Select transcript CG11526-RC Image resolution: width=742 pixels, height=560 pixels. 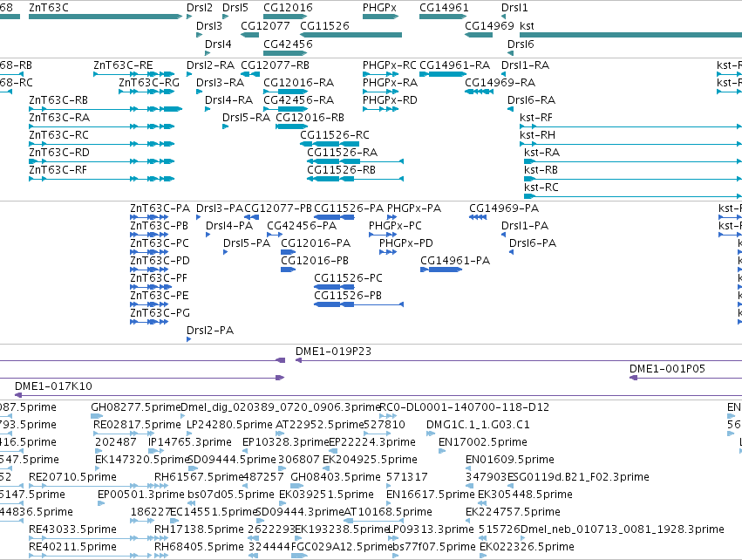tap(335, 135)
